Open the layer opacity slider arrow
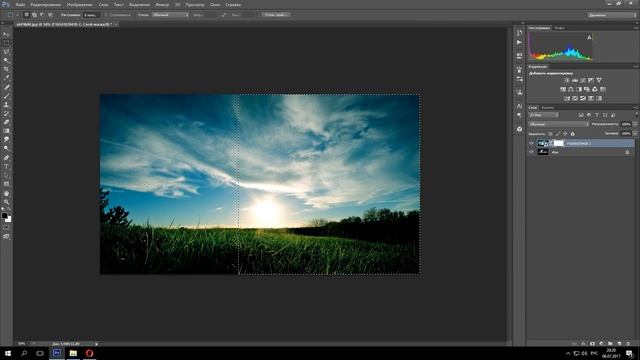The image size is (640, 360). (x=635, y=124)
